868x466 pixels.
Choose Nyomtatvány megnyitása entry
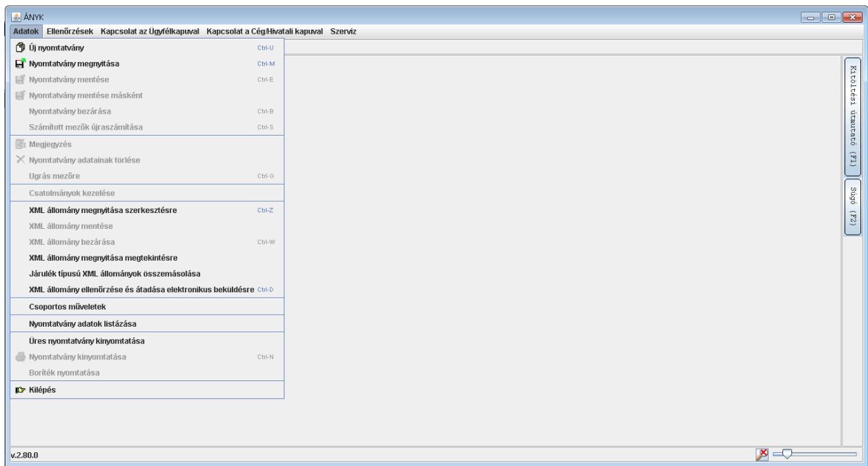click(148, 63)
